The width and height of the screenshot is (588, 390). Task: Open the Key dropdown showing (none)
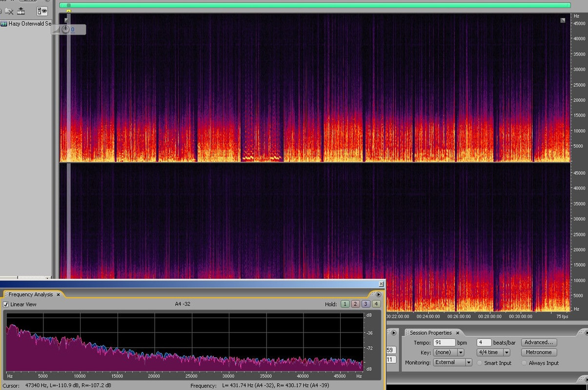point(448,352)
